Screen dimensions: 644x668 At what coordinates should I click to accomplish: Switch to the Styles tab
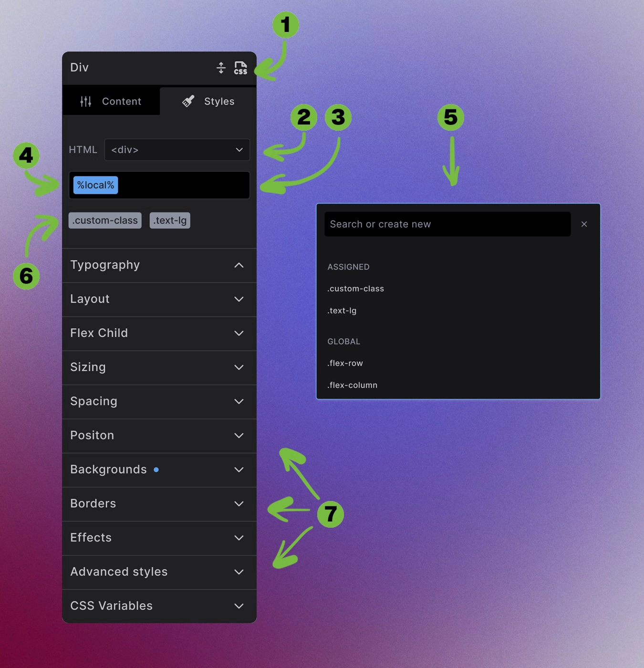(219, 101)
